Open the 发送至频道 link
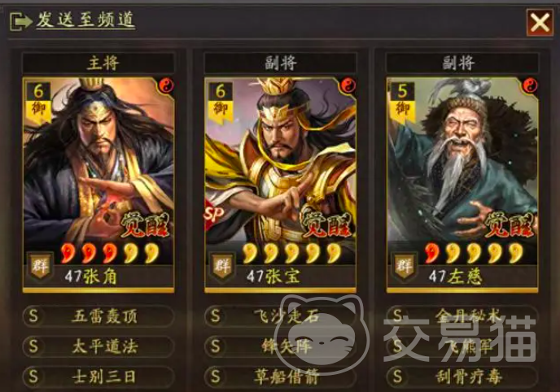This screenshot has height=392, width=560. [x=85, y=20]
